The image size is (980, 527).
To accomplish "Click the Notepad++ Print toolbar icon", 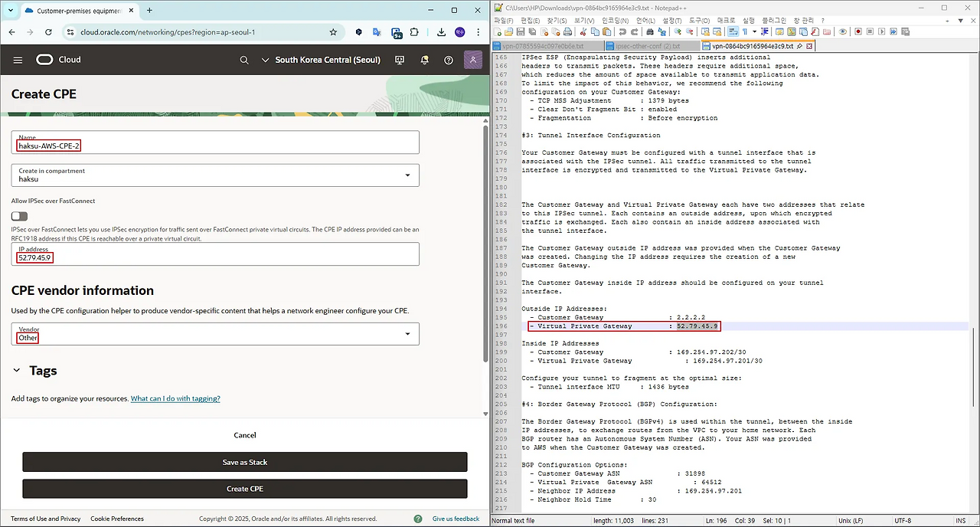I will pyautogui.click(x=567, y=31).
